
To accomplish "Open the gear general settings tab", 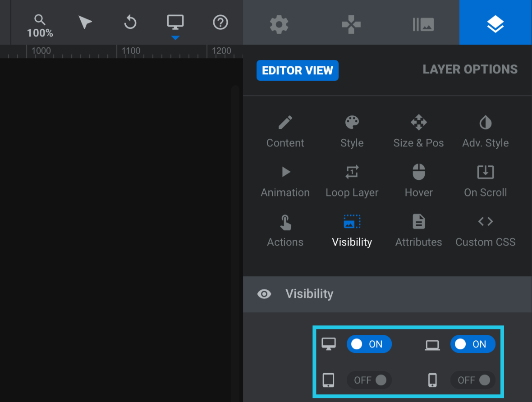I will point(279,24).
